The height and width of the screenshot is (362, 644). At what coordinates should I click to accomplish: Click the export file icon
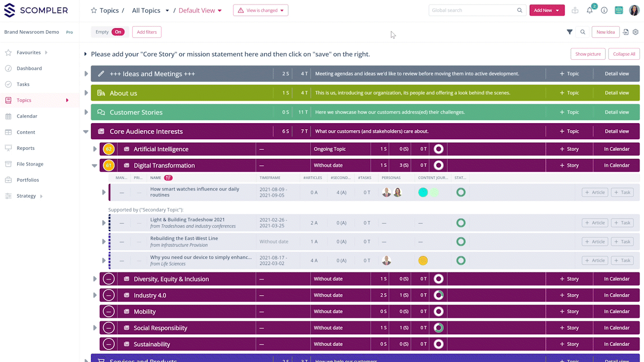tap(626, 32)
